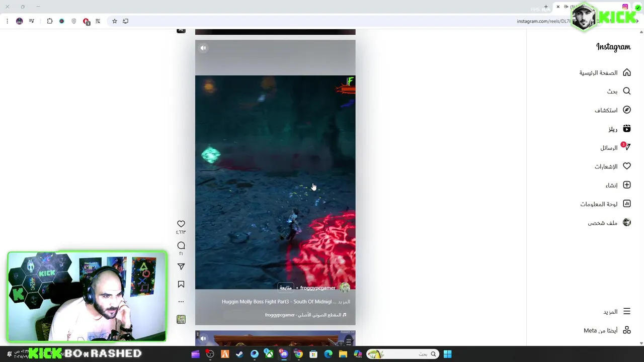Viewport: 644px width, 362px height.
Task: Open the Chrome three-dot menu
Action: (x=7, y=21)
